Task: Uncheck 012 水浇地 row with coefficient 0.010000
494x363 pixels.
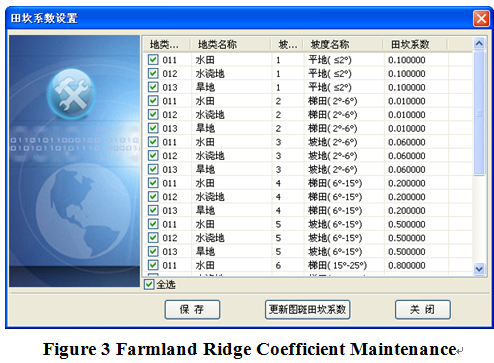Action: [153, 114]
